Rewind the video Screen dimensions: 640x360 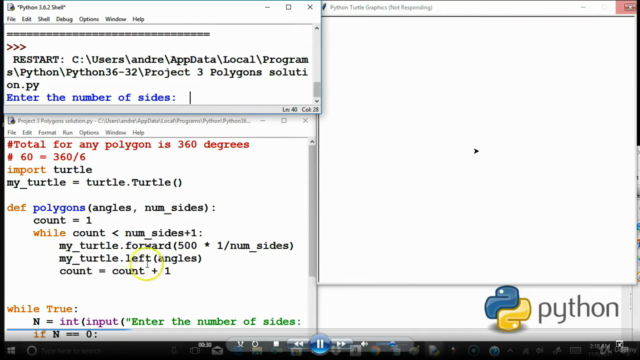(299, 344)
